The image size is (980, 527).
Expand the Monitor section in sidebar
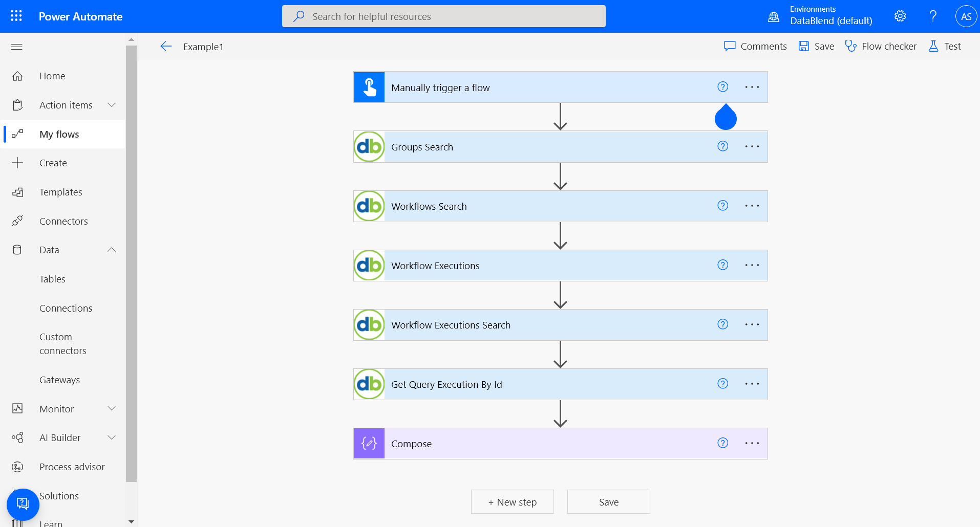(112, 408)
